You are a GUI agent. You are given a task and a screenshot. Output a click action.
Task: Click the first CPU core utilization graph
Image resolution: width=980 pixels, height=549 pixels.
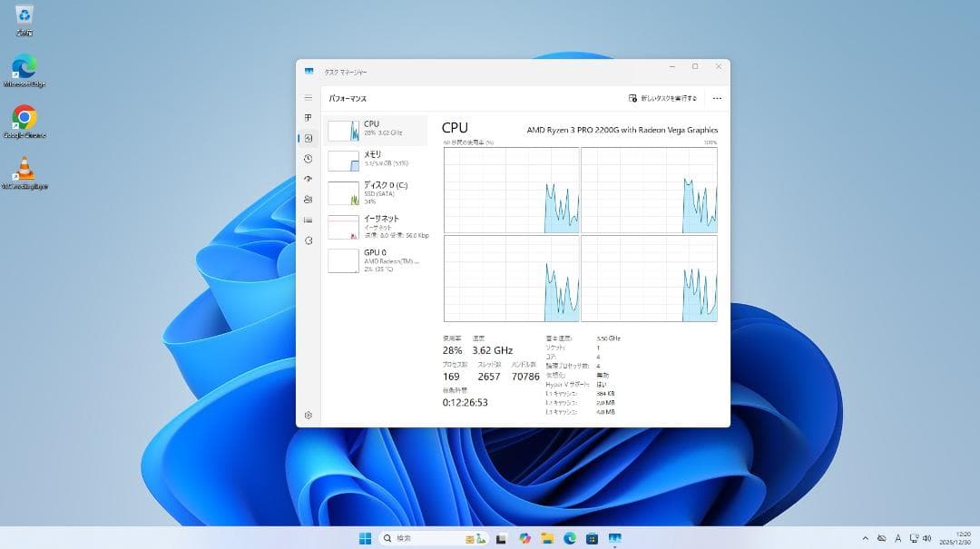coord(511,191)
